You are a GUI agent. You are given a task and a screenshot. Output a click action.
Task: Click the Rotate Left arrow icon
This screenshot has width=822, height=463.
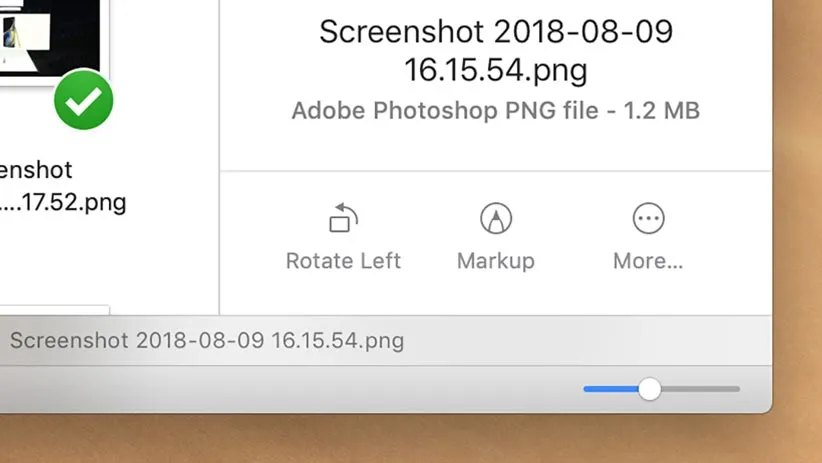pyautogui.click(x=343, y=217)
